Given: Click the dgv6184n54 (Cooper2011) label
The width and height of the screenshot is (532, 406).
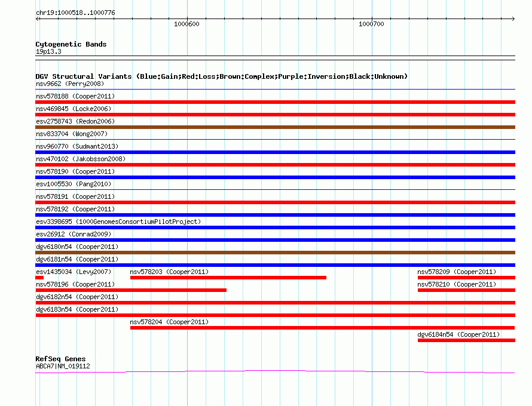Looking at the screenshot, I should click(458, 334).
